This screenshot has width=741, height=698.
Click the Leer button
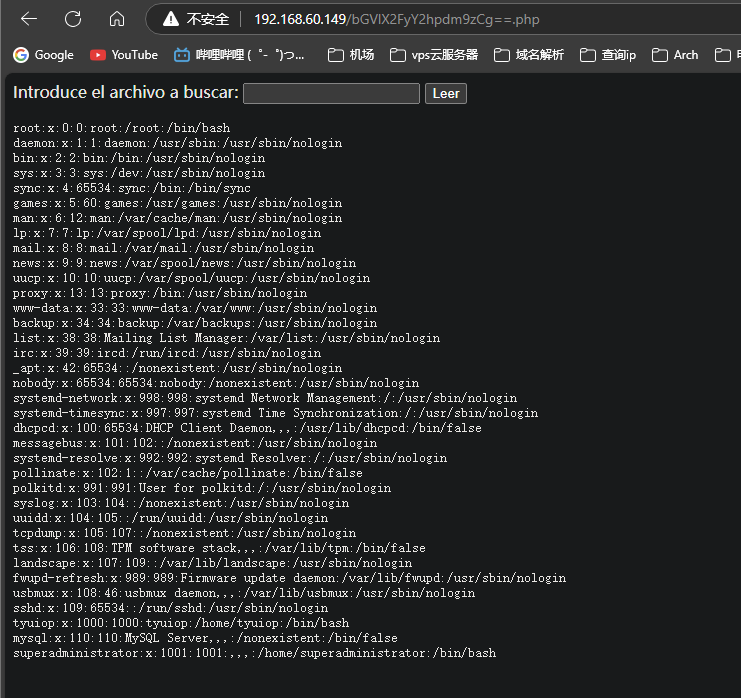tap(445, 93)
